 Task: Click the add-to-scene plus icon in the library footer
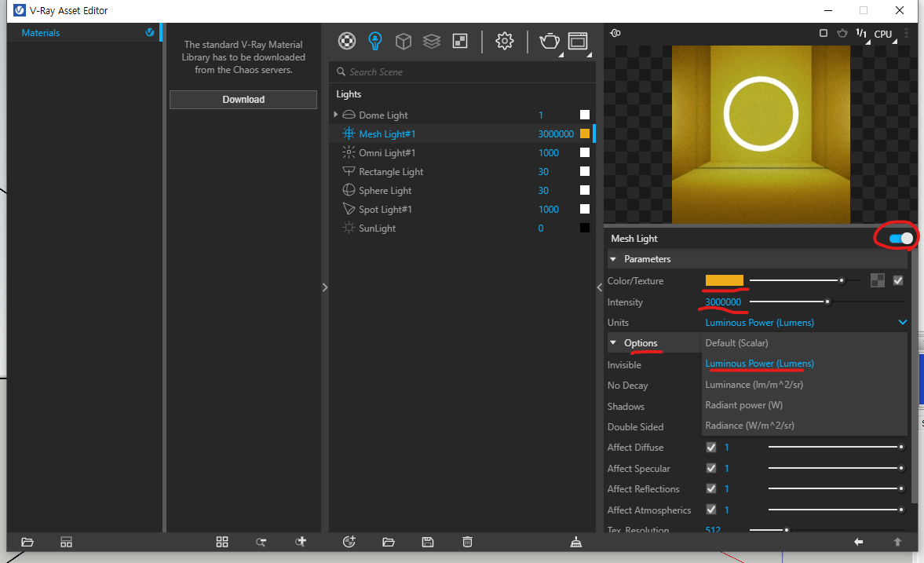[x=301, y=542]
